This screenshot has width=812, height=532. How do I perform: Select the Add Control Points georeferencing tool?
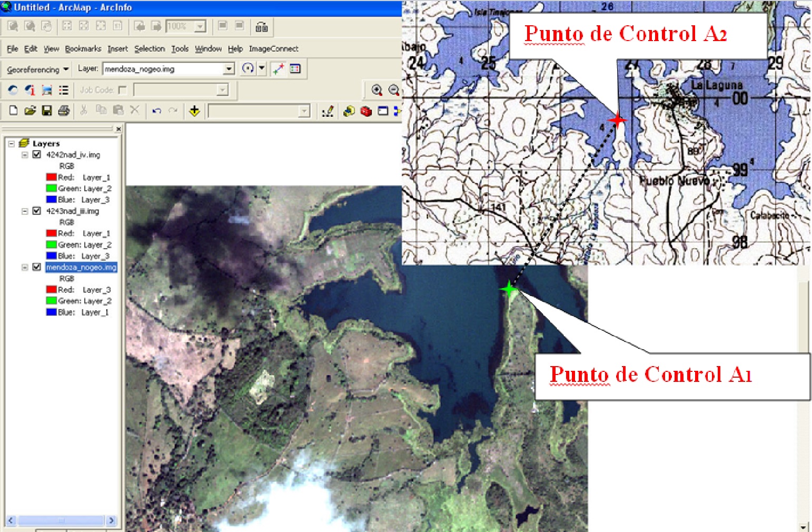click(x=278, y=68)
